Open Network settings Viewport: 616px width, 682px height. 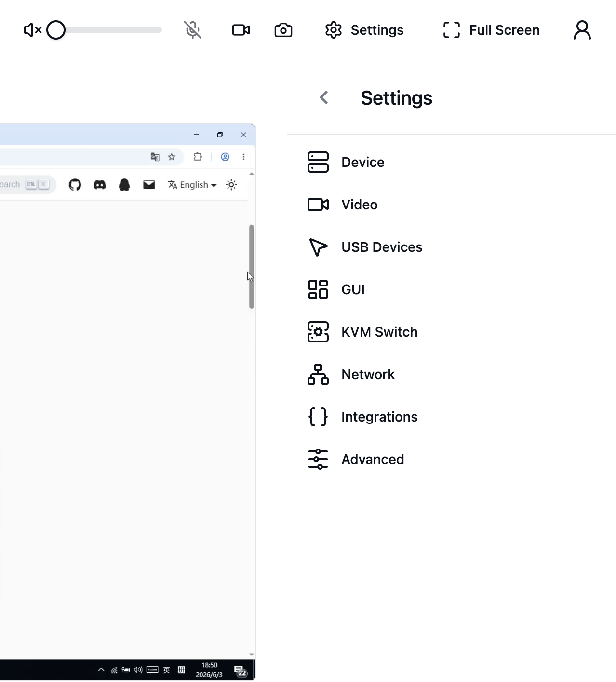(x=351, y=374)
